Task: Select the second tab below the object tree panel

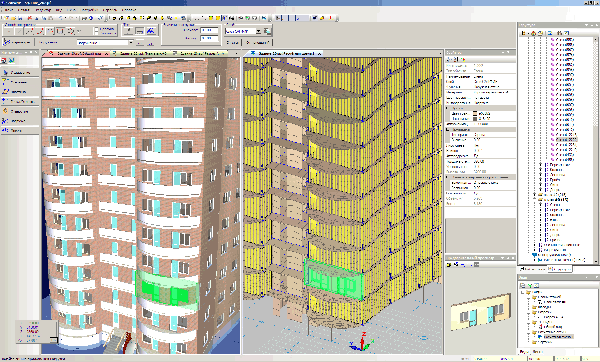Action: 559,269
